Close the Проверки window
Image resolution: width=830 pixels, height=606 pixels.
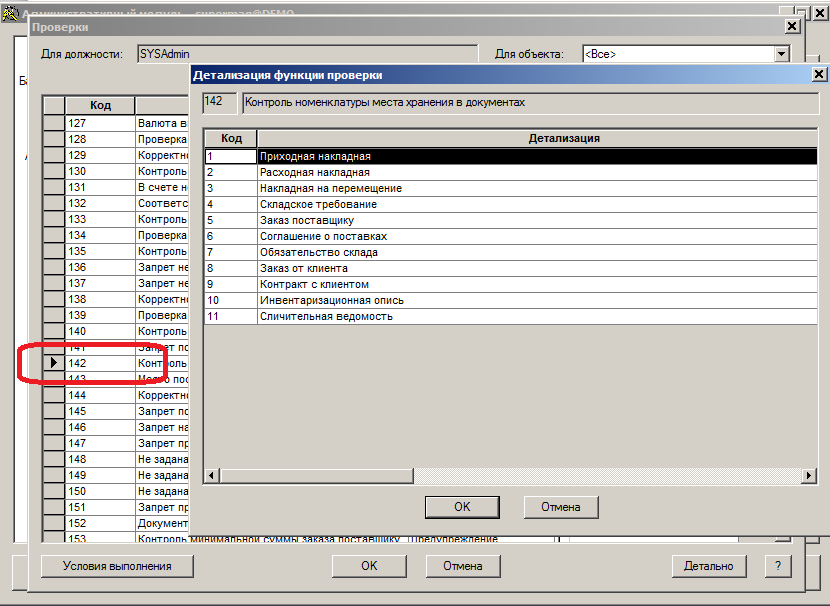pyautogui.click(x=792, y=26)
